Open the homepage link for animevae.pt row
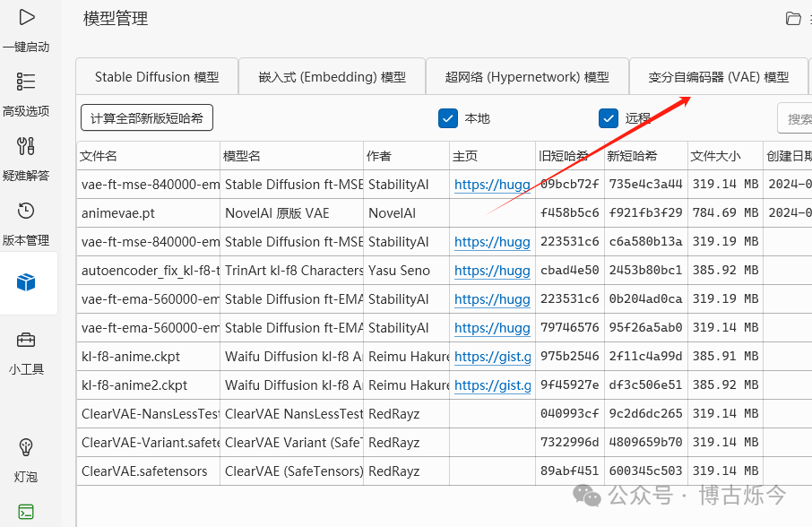812x527 pixels. click(x=492, y=212)
